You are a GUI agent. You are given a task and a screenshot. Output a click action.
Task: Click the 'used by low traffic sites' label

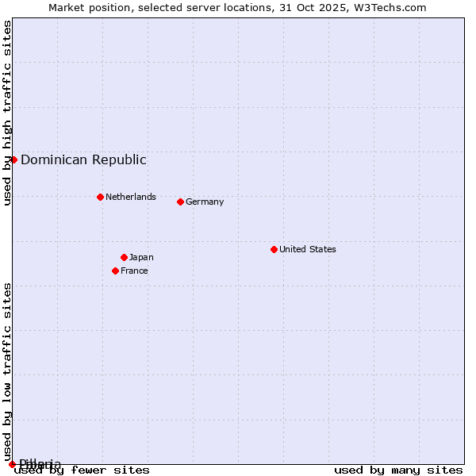pos(7,371)
